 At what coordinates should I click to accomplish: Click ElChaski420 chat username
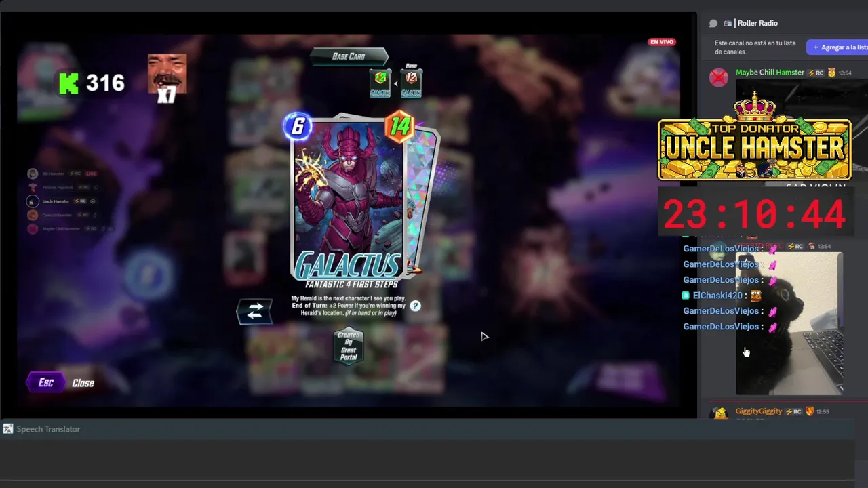(717, 296)
